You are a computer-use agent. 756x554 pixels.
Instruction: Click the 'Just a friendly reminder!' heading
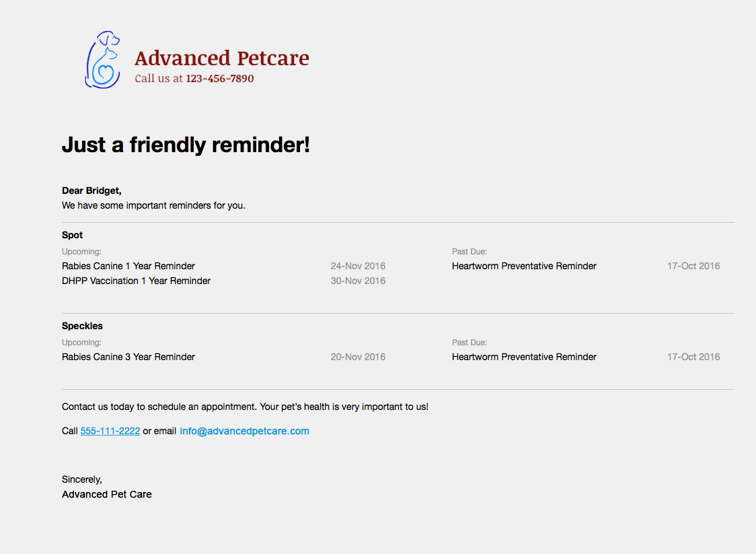tap(186, 144)
